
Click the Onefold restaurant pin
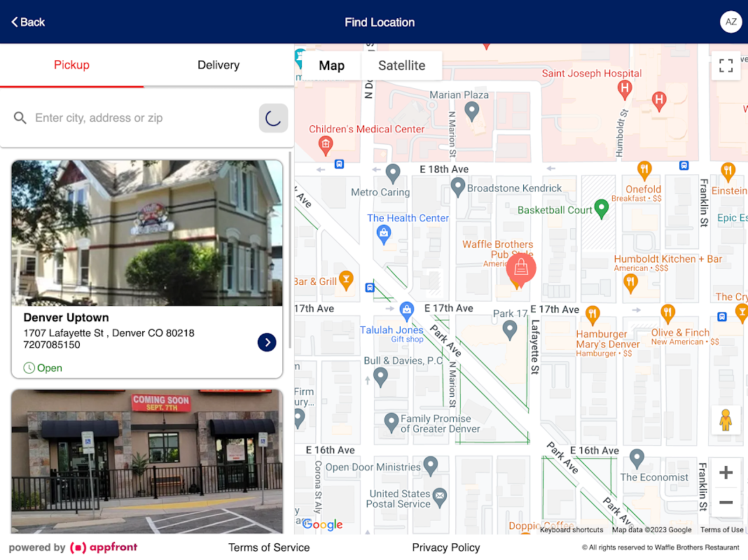tap(644, 171)
